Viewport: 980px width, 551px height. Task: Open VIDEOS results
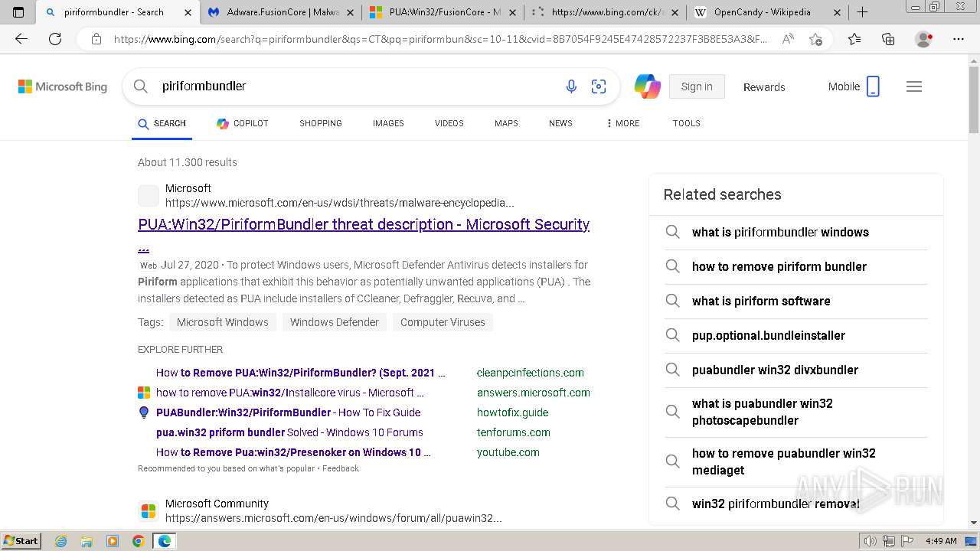coord(449,123)
